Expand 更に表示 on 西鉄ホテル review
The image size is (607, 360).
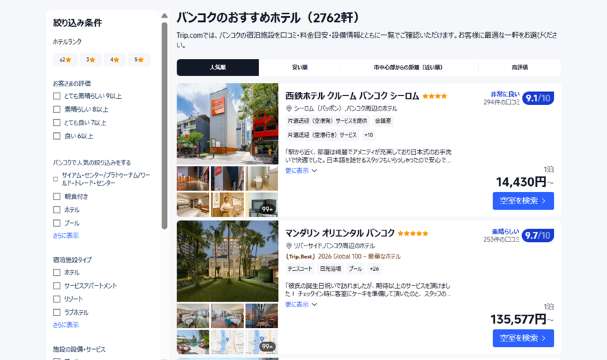(x=301, y=170)
